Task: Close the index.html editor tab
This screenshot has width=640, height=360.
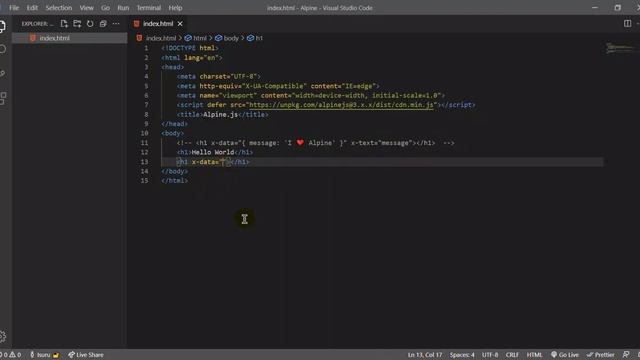Action: [180, 24]
